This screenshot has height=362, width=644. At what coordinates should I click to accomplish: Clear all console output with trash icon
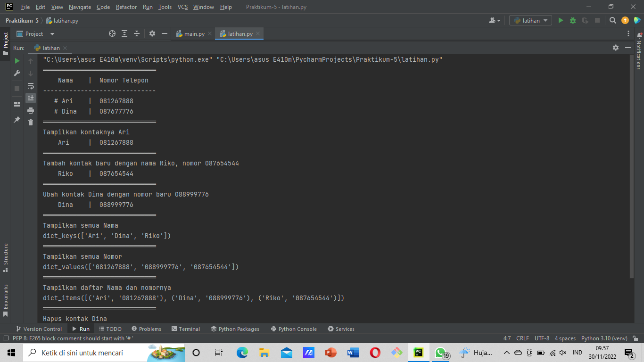click(31, 123)
